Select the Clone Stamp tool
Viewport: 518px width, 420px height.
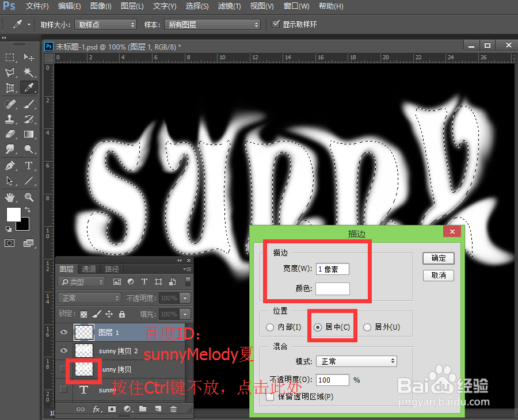point(10,119)
